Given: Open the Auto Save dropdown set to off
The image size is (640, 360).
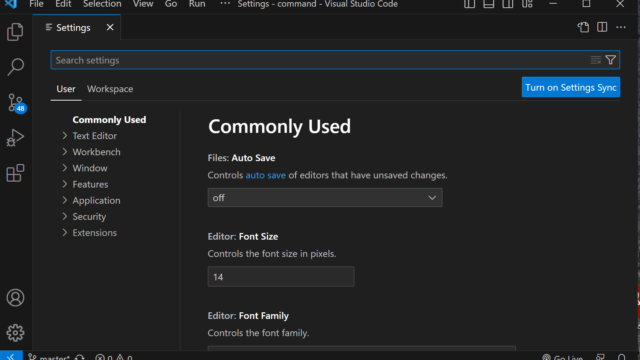Looking at the screenshot, I should 325,198.
